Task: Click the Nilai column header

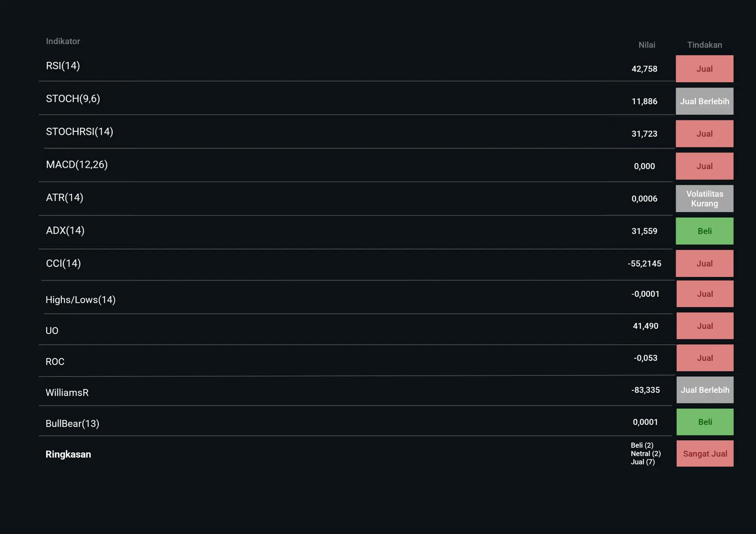Action: point(647,45)
